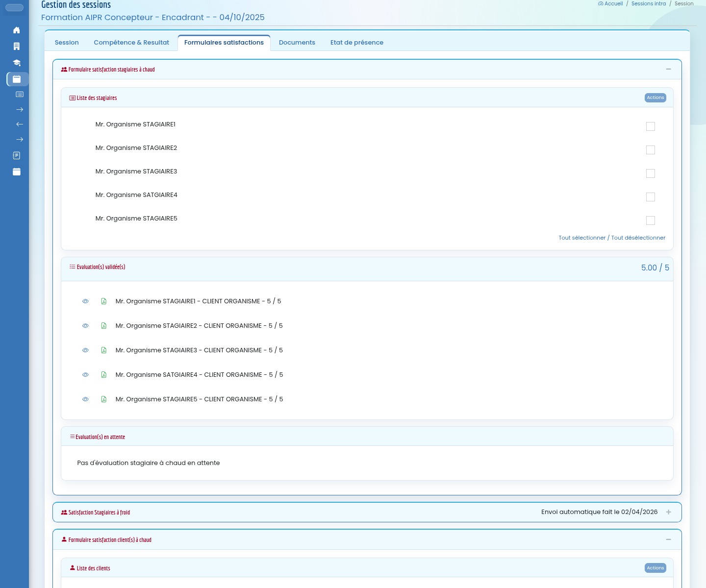Click Tout désélectionner link
The height and width of the screenshot is (588, 706).
tap(638, 238)
